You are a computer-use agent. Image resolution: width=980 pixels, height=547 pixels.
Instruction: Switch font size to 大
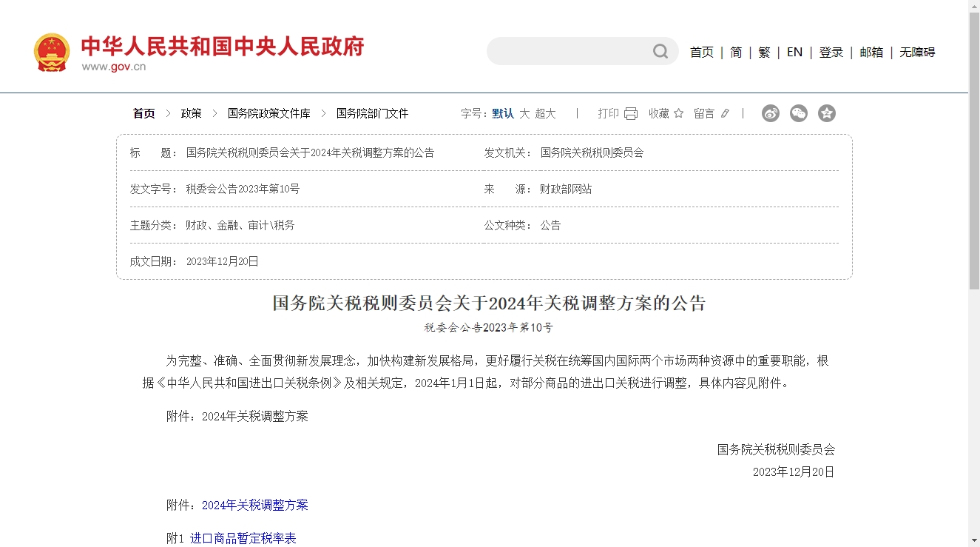(x=524, y=113)
